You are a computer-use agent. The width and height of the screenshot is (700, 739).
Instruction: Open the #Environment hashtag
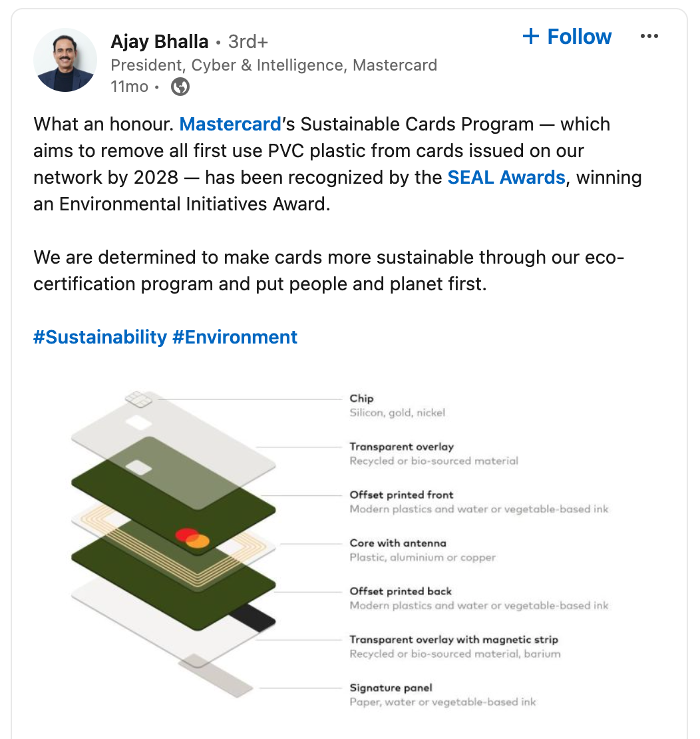pos(235,338)
